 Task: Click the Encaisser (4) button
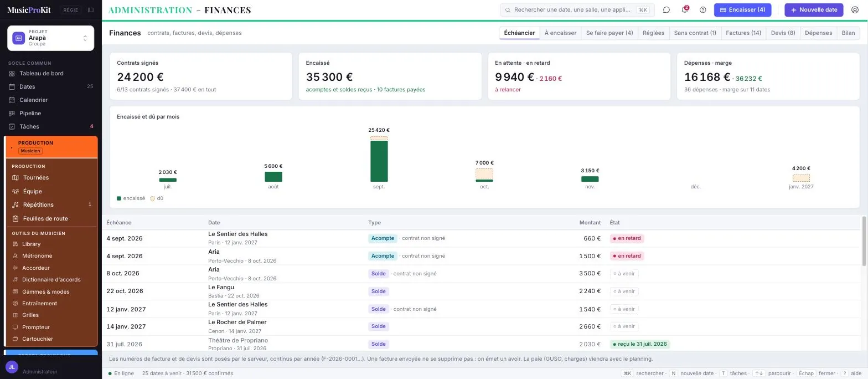pyautogui.click(x=742, y=10)
